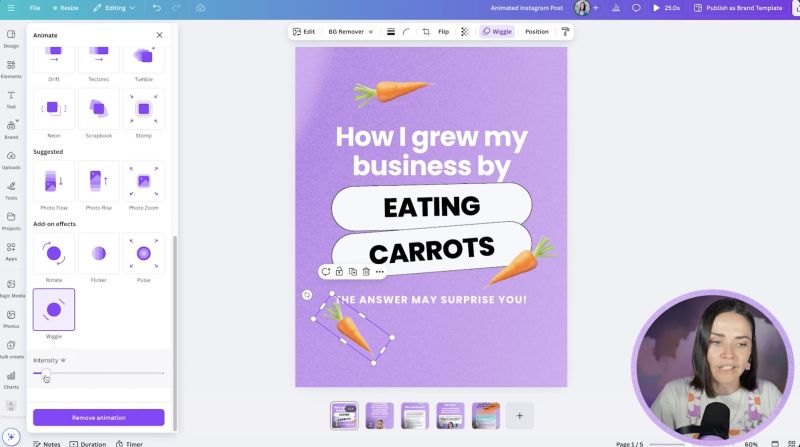The width and height of the screenshot is (800, 447).
Task: Delete the selected carrot with trash icon
Action: (x=366, y=271)
